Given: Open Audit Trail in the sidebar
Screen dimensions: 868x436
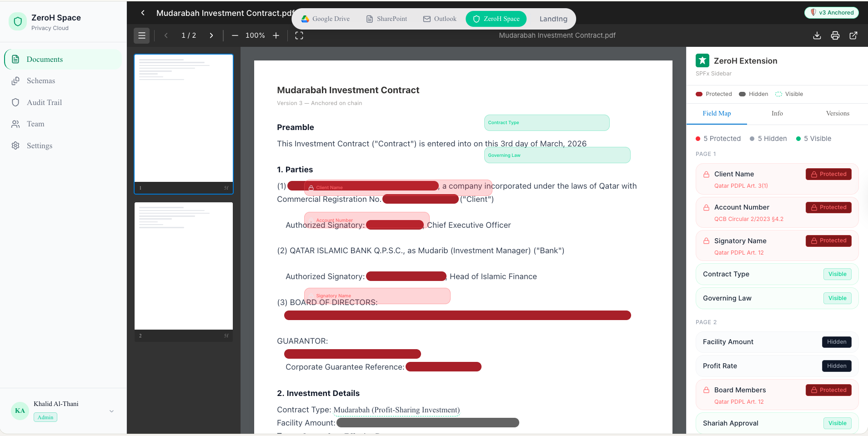Looking at the screenshot, I should (63, 102).
